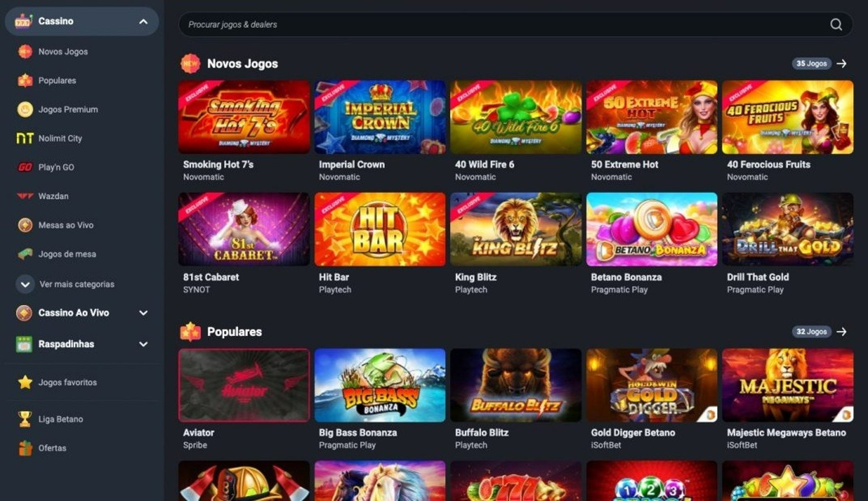
Task: Open Jogos favoritos star icon
Action: pos(25,382)
